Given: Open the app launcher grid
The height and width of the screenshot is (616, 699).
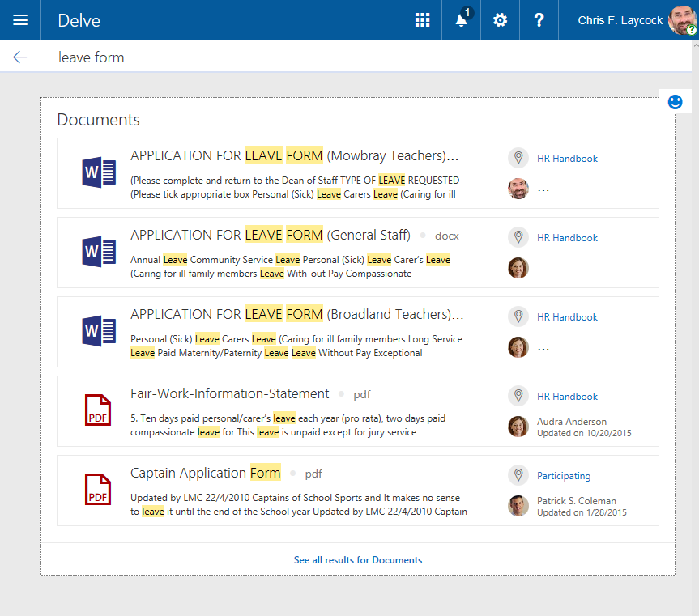Looking at the screenshot, I should [422, 20].
